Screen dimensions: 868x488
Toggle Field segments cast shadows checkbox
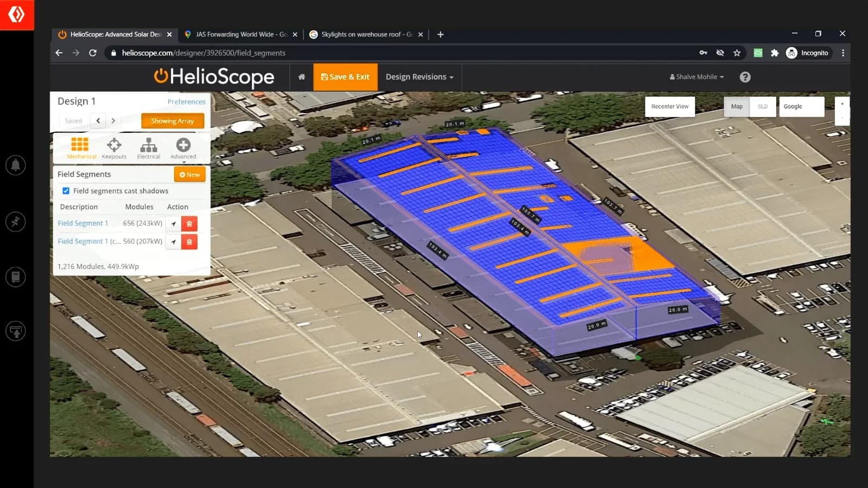tap(66, 191)
